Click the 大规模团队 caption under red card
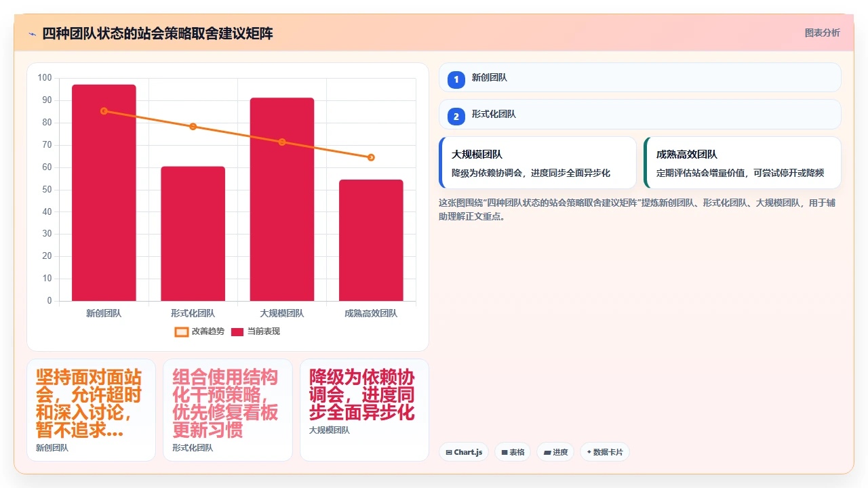The image size is (868, 488). click(x=330, y=430)
